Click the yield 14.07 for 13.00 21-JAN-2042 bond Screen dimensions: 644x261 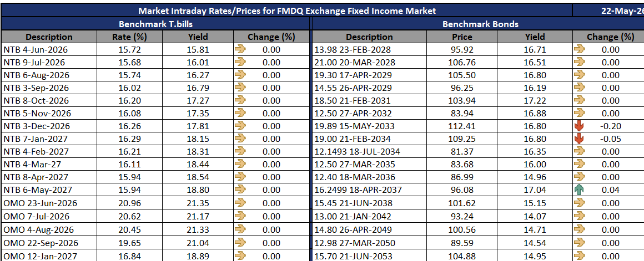tap(535, 216)
